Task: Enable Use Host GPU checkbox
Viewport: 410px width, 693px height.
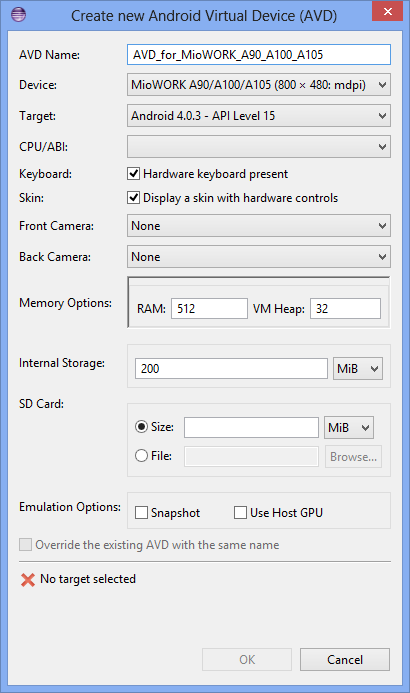Action: pyautogui.click(x=240, y=513)
